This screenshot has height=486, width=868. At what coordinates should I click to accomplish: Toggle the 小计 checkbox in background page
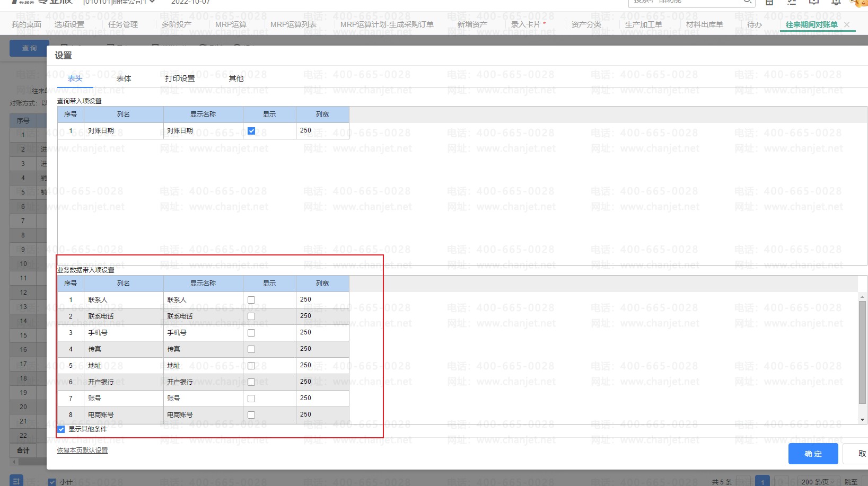click(52, 482)
